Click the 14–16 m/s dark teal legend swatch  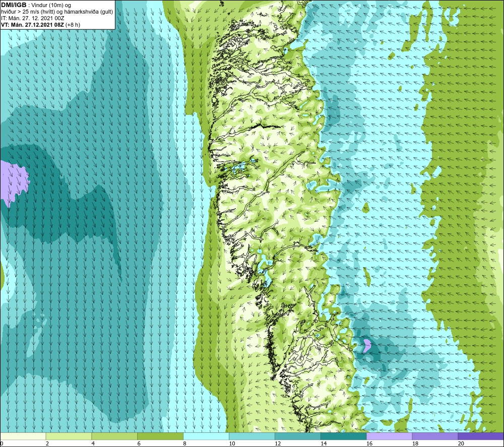344,436
